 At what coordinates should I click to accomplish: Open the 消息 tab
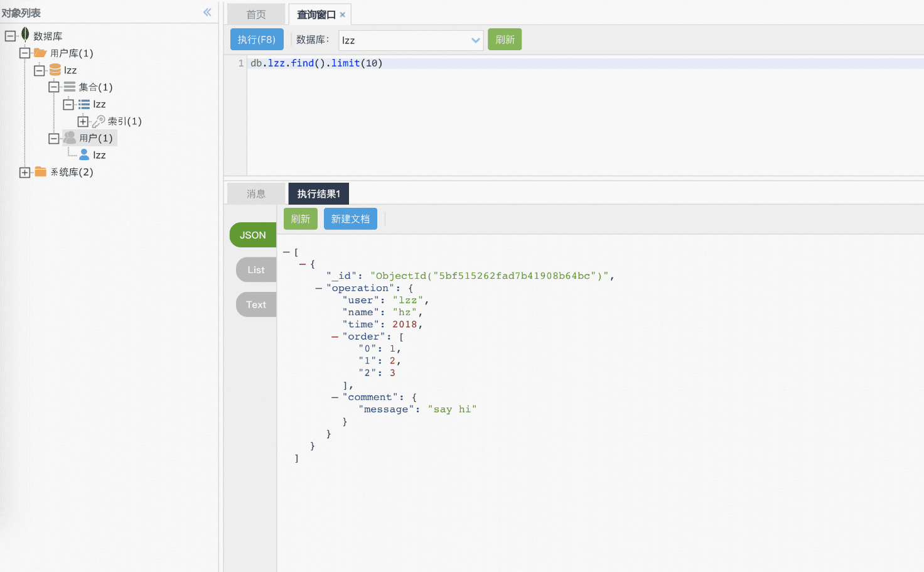pos(256,193)
